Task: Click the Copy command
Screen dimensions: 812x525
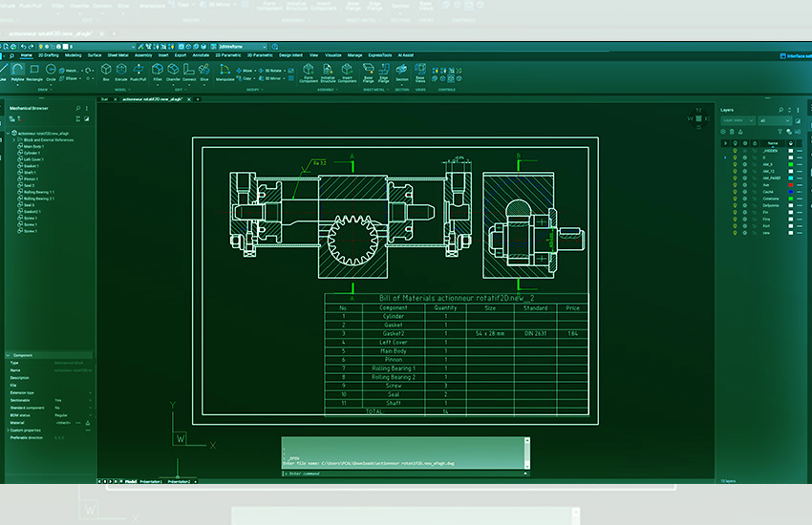Action: pyautogui.click(x=244, y=78)
